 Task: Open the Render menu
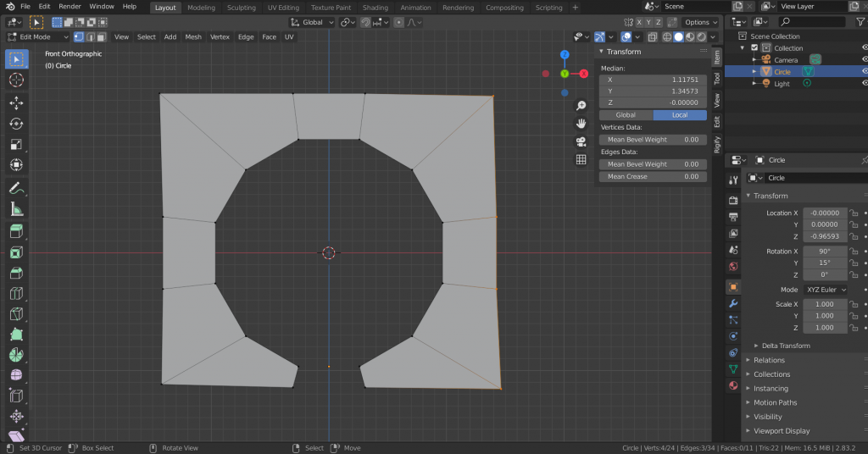pyautogui.click(x=70, y=7)
